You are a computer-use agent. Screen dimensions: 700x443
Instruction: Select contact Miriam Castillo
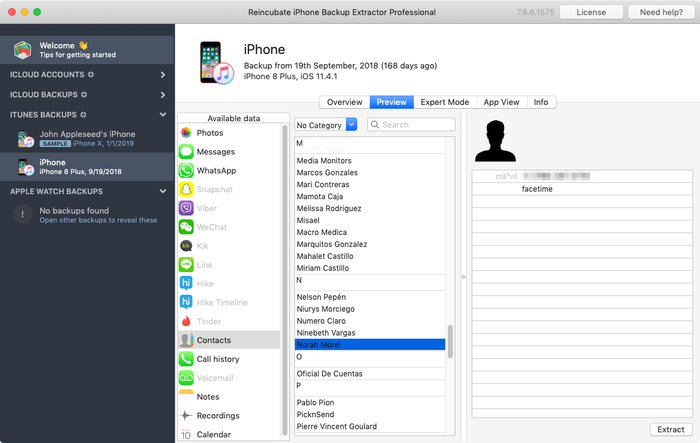370,268
